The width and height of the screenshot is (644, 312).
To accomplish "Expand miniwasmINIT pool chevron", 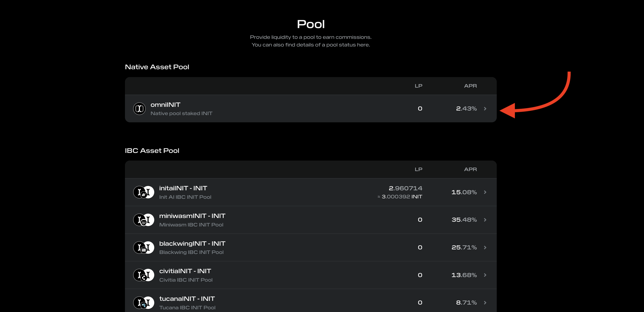I will 485,220.
